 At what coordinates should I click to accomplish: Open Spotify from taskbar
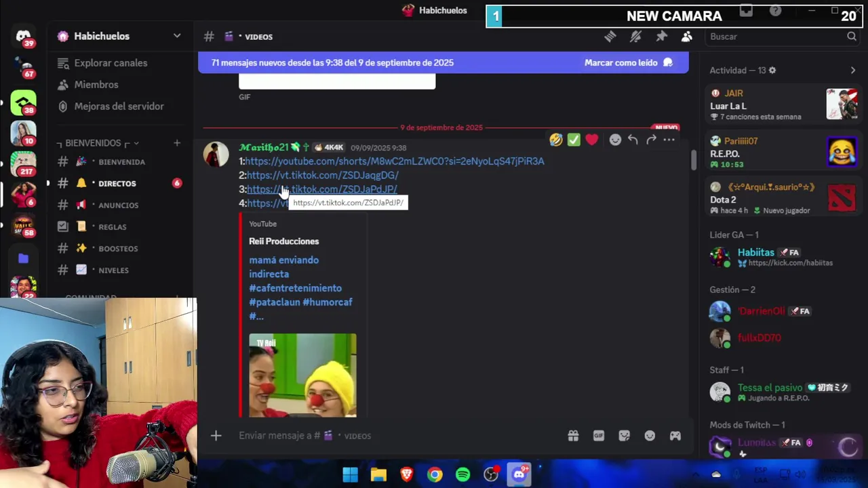[x=463, y=474]
